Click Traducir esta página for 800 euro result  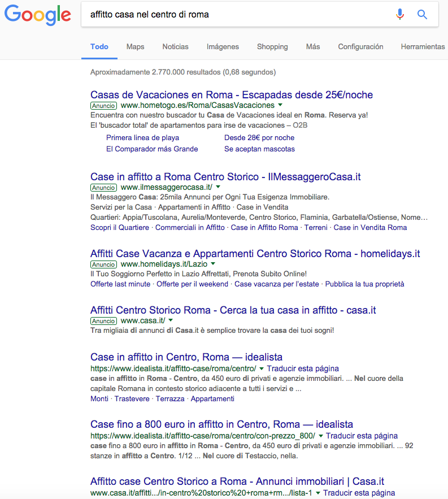click(362, 436)
